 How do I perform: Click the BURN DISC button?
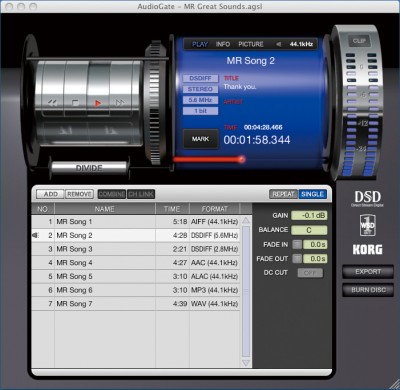368,290
